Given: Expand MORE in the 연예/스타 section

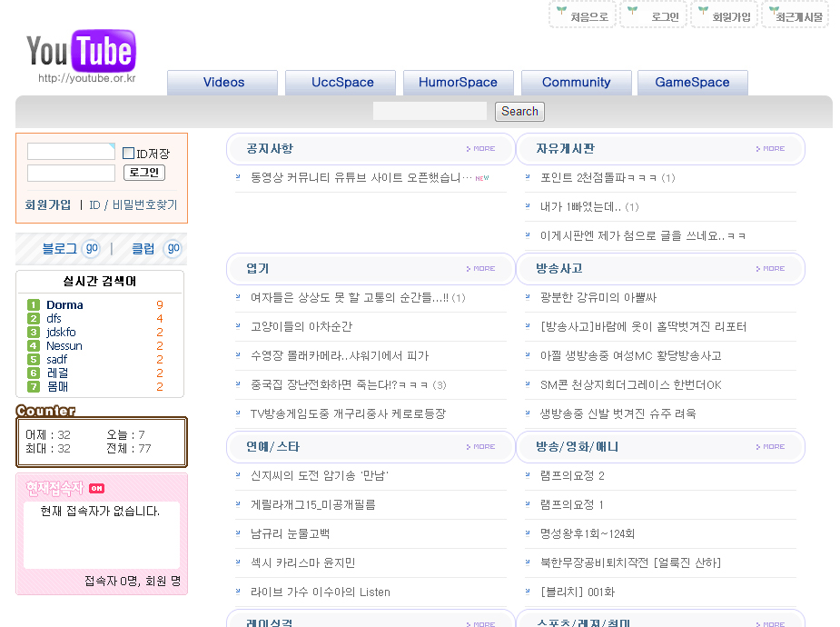Looking at the screenshot, I should 481,447.
